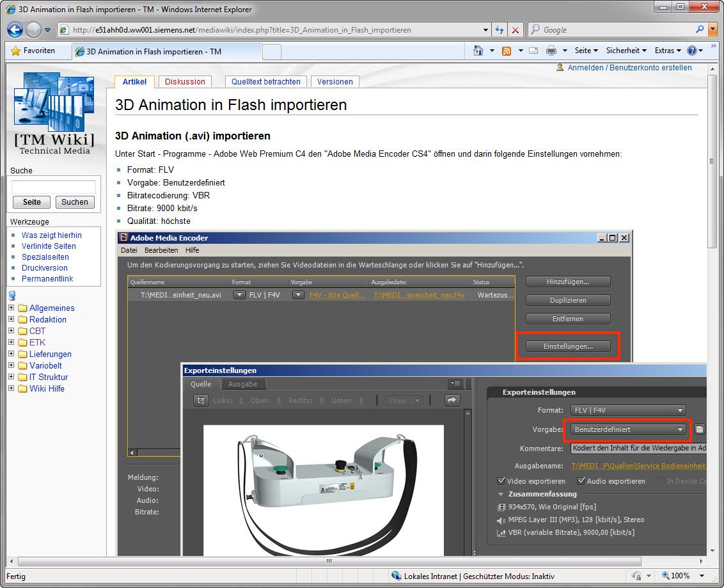Open the Versionen tab
The width and height of the screenshot is (724, 588).
(334, 82)
